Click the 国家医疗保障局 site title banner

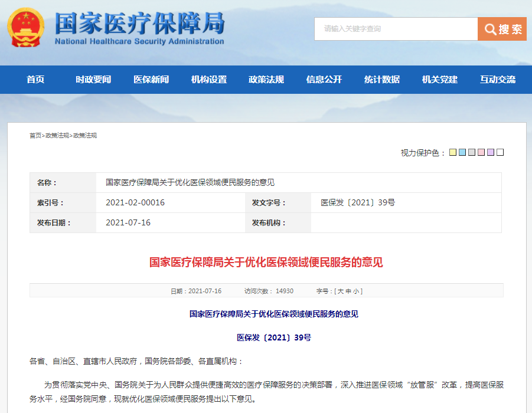coord(139,24)
